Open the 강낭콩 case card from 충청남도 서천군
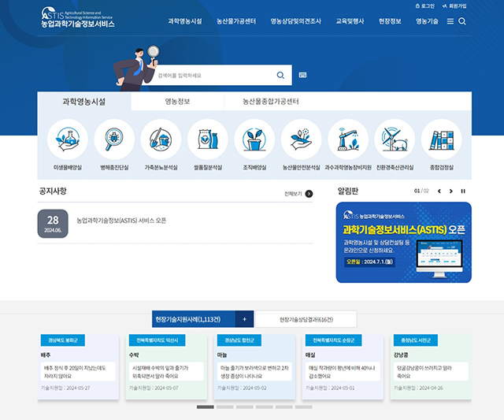This screenshot has height=420, width=504. coord(431,367)
